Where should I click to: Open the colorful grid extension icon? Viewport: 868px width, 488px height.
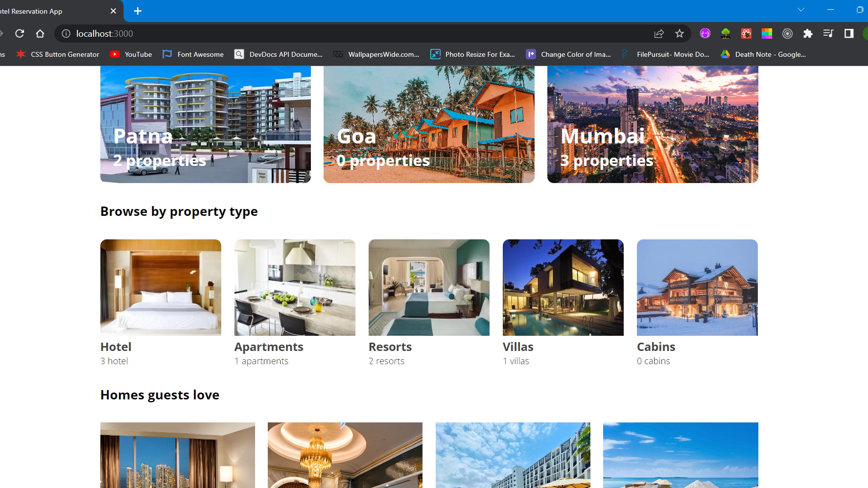(767, 33)
